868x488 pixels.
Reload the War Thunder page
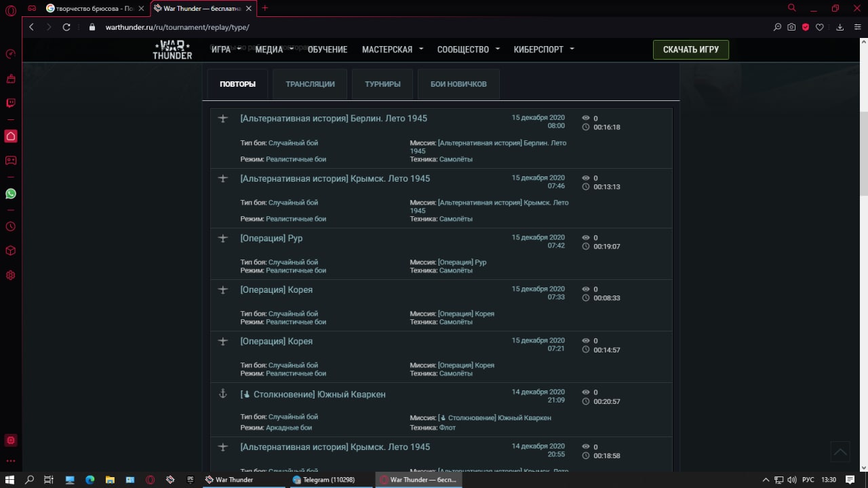pyautogui.click(x=66, y=27)
